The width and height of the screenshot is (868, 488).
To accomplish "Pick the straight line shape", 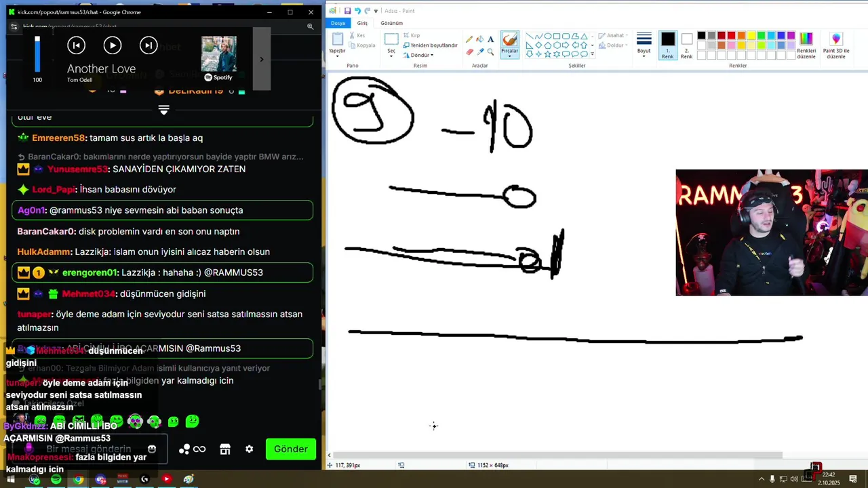I will [x=530, y=37].
